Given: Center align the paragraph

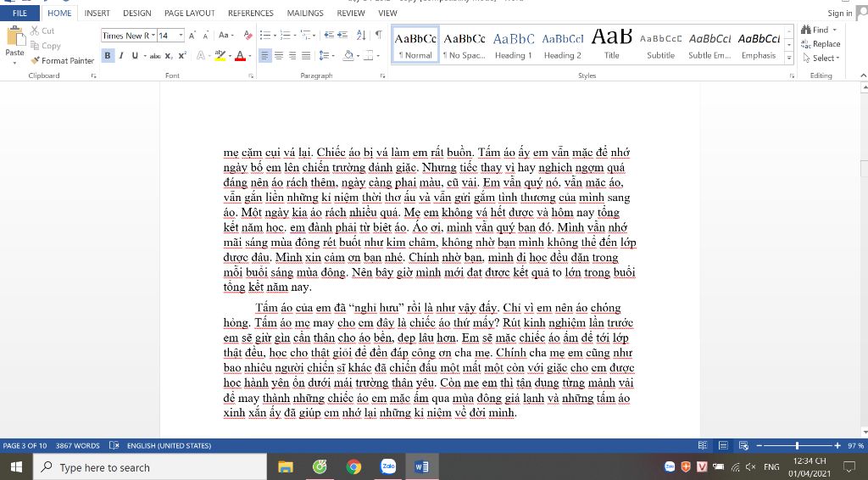Looking at the screenshot, I should point(278,55).
